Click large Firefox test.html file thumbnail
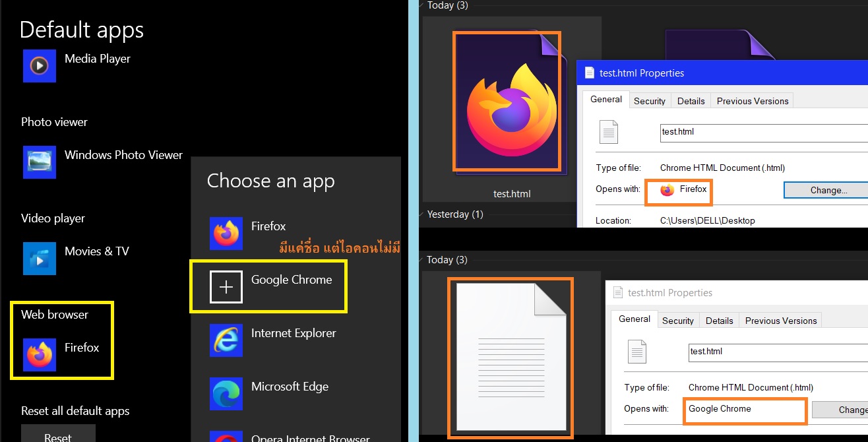Screen dimensions: 868x442 511,102
